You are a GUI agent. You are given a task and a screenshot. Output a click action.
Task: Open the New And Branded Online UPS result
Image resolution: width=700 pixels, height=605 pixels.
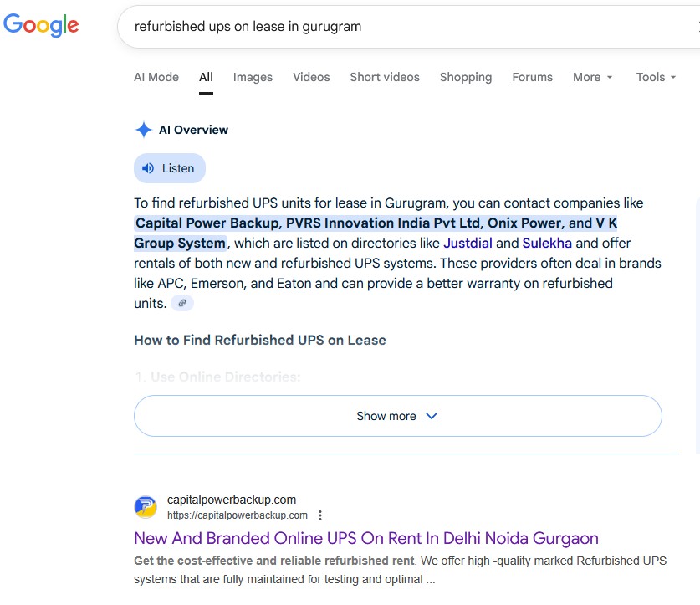pos(366,538)
